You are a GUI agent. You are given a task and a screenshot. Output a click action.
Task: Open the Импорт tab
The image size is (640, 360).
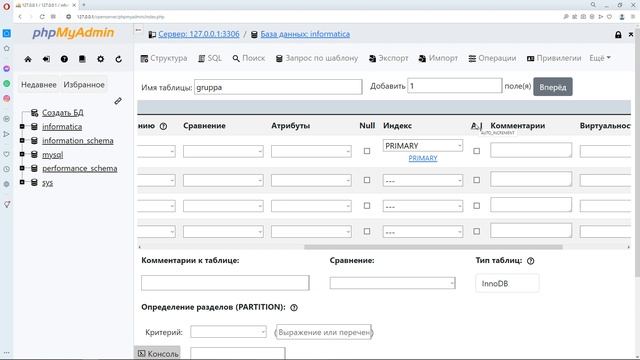pos(438,58)
